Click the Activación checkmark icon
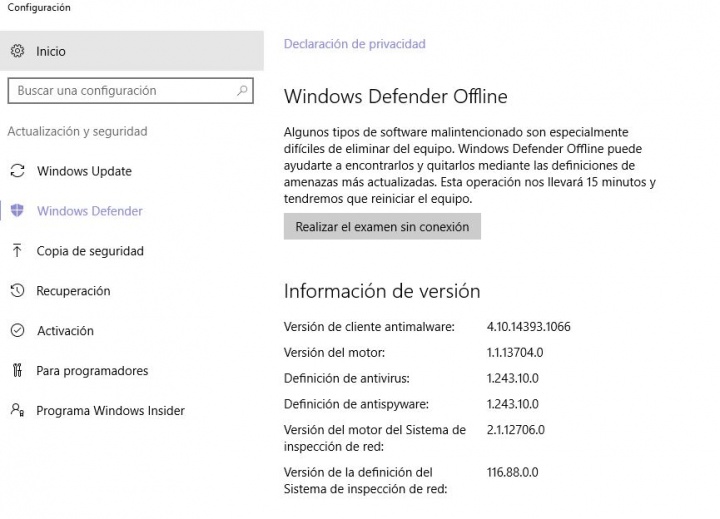 coord(17,330)
